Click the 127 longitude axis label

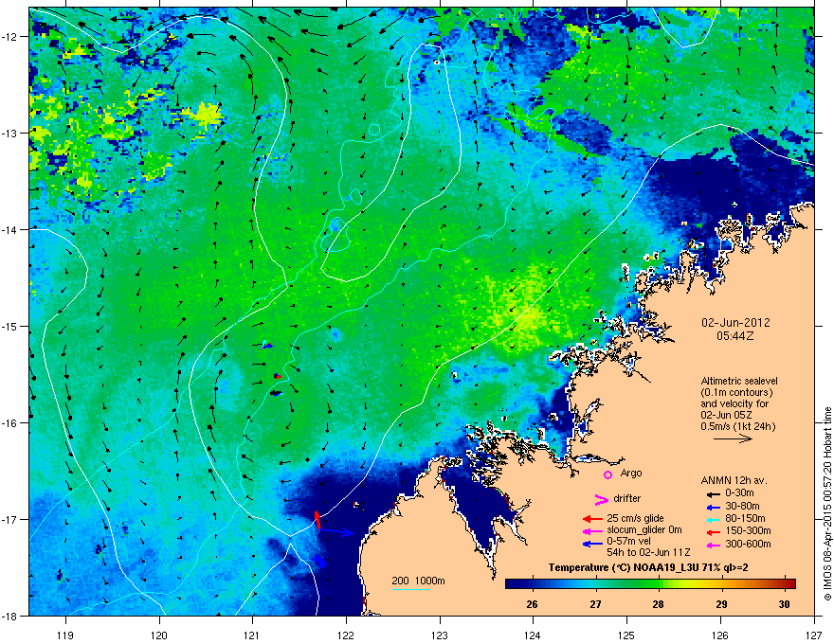814,635
